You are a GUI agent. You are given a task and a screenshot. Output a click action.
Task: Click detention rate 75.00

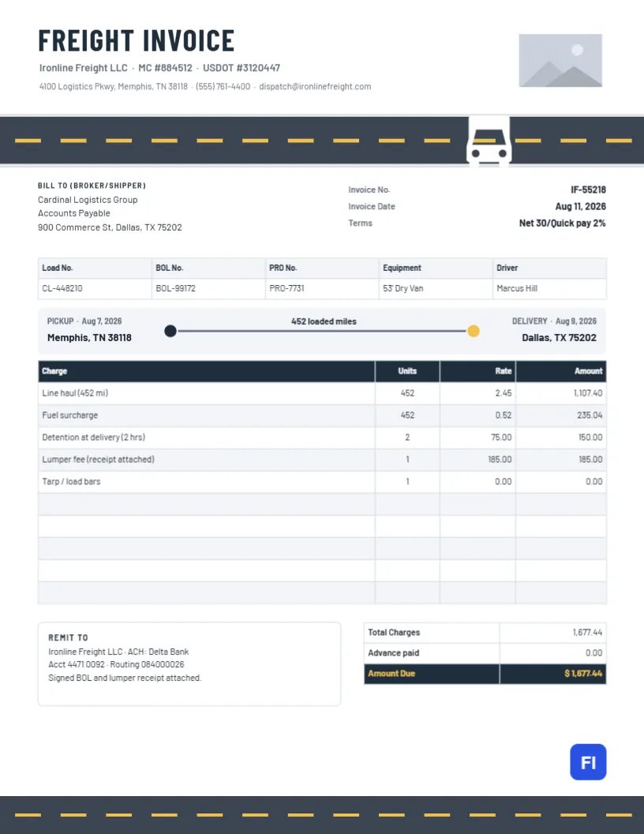click(501, 438)
